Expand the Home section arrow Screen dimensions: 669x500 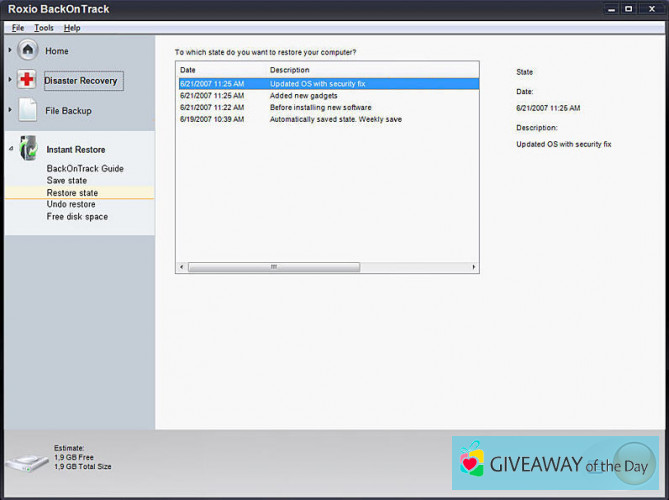[x=10, y=51]
